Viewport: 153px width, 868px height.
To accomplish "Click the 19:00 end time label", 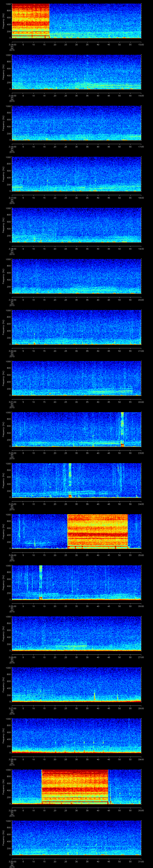I will [x=141, y=249].
